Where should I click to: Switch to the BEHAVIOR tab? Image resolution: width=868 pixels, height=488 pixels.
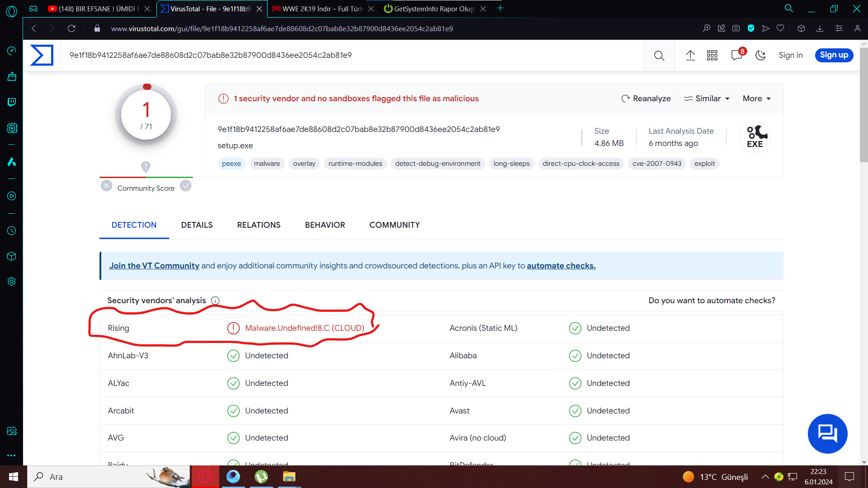point(325,225)
